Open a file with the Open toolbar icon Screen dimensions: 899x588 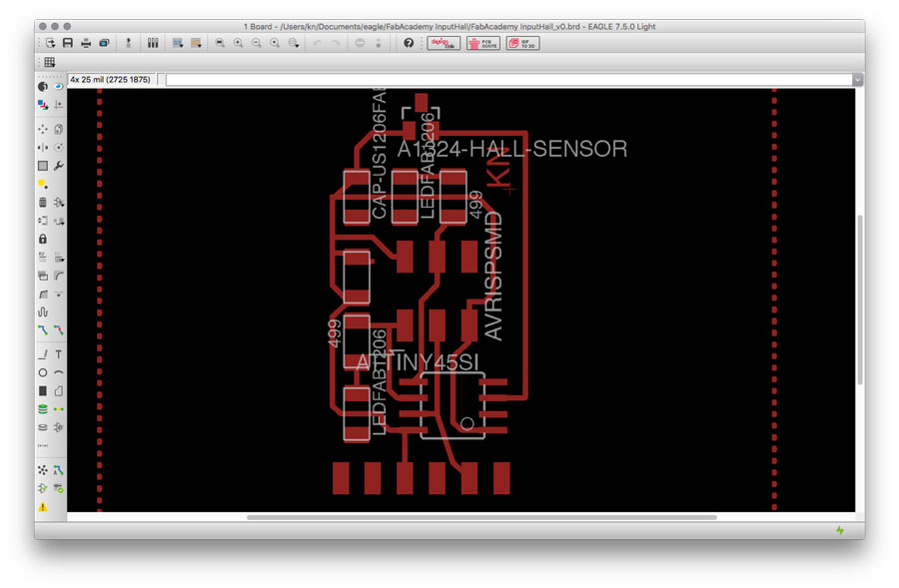[50, 43]
